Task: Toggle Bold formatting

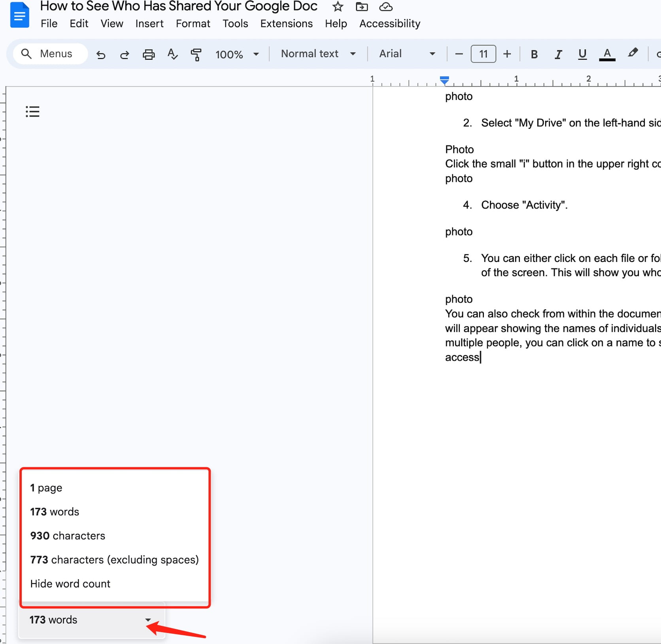Action: 534,54
